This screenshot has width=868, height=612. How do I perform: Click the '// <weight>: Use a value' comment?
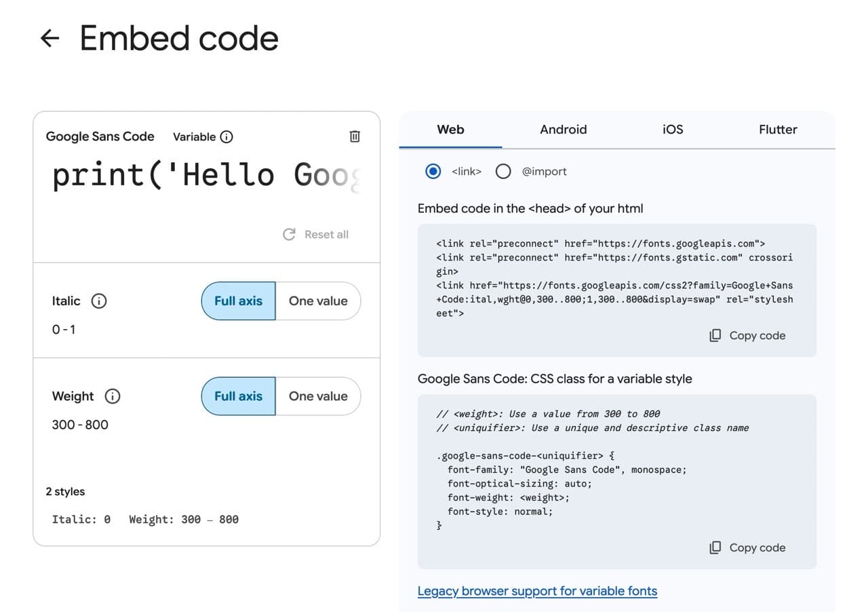point(548,413)
